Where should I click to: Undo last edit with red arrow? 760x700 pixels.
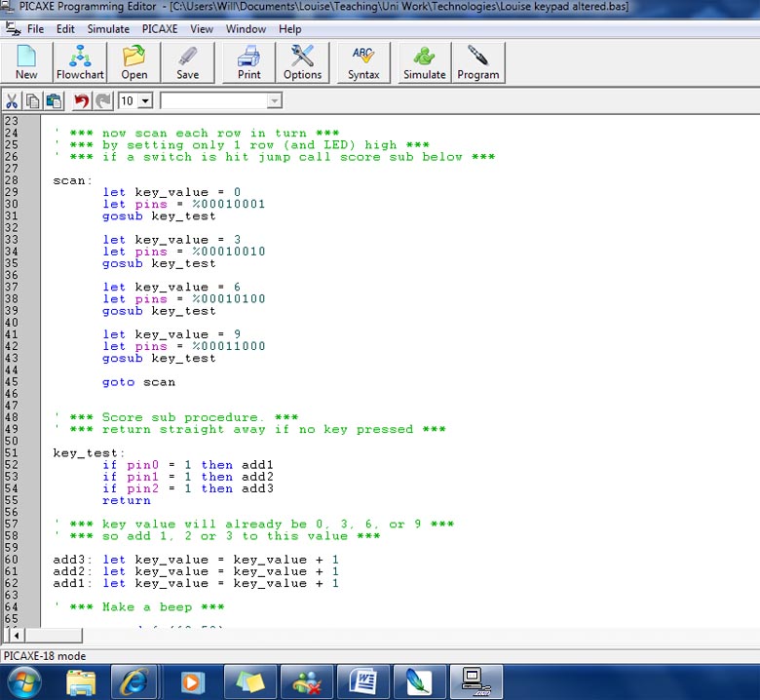coord(82,100)
